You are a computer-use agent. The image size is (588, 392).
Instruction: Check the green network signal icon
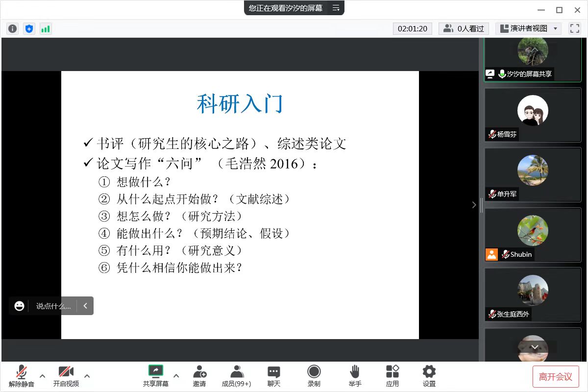(x=46, y=29)
